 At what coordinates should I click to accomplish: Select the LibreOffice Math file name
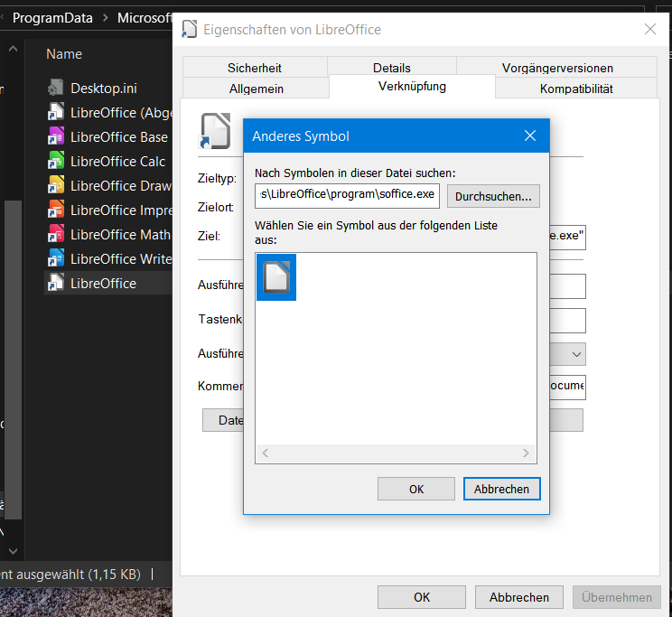point(120,235)
